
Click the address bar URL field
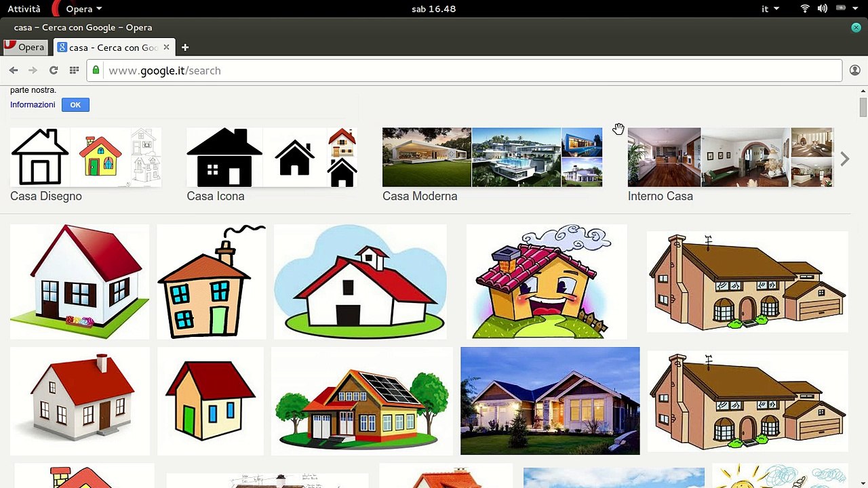click(465, 70)
